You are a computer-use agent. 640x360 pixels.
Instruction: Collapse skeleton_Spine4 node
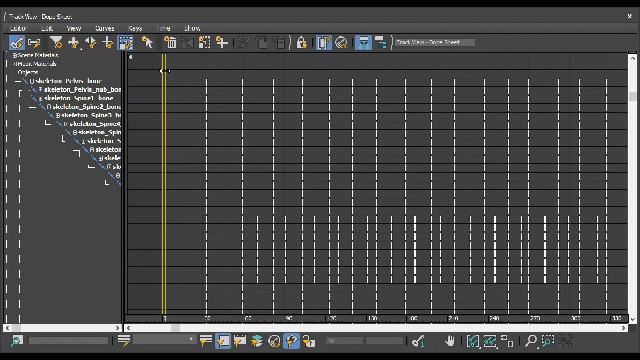tap(66, 124)
